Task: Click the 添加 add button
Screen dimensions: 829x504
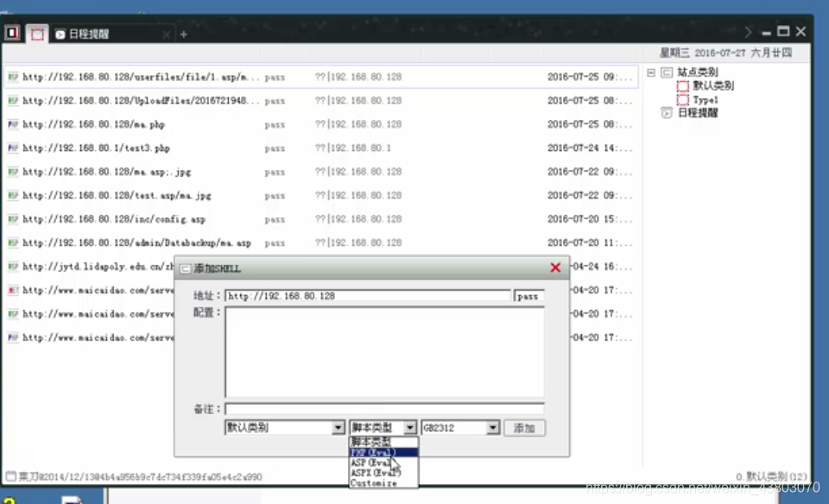Action: coord(524,428)
